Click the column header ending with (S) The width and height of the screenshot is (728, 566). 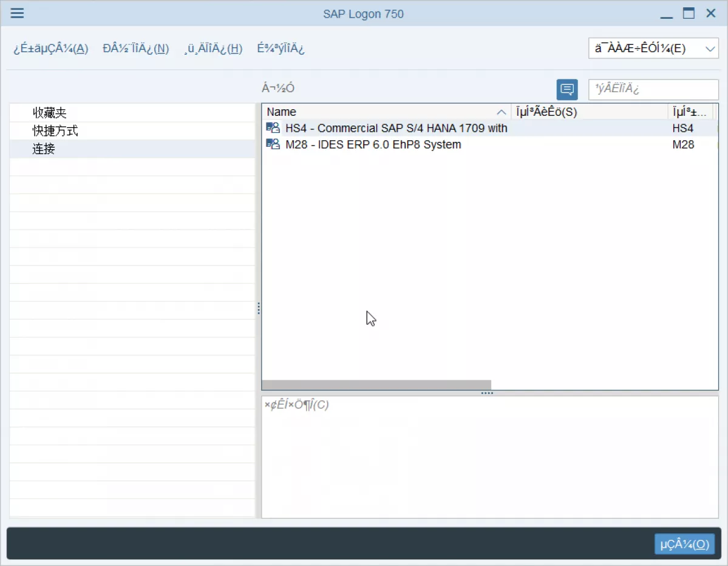tap(589, 112)
